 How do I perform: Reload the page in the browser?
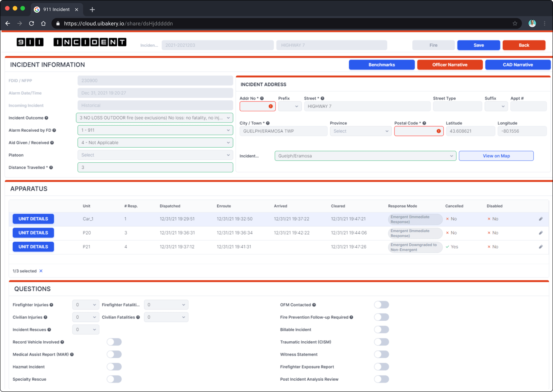pyautogui.click(x=31, y=24)
